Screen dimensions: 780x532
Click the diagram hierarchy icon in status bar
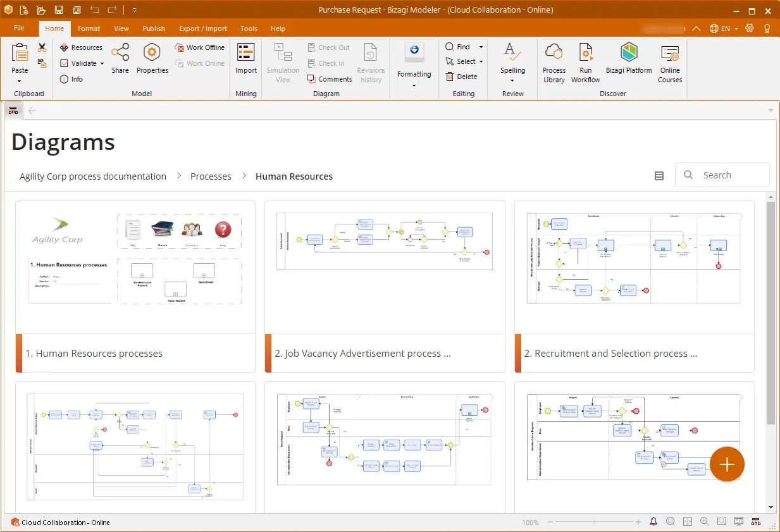[x=755, y=522]
